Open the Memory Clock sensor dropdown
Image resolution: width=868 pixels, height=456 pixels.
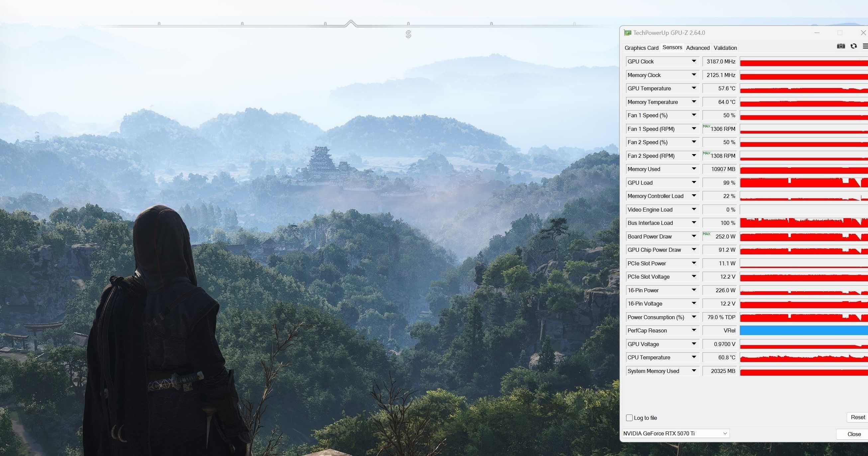click(x=694, y=75)
